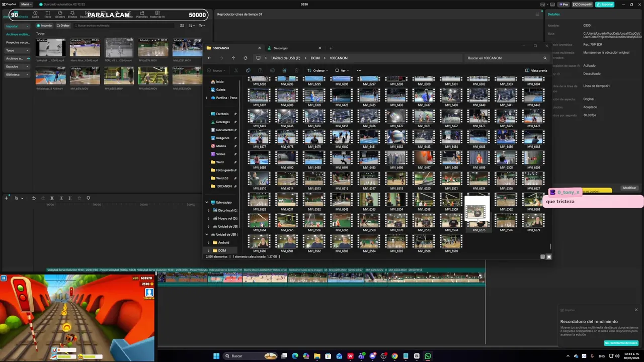Viewport: 644px width, 362px height.
Task: Open Microsoft Edge from the taskbar
Action: [295, 356]
